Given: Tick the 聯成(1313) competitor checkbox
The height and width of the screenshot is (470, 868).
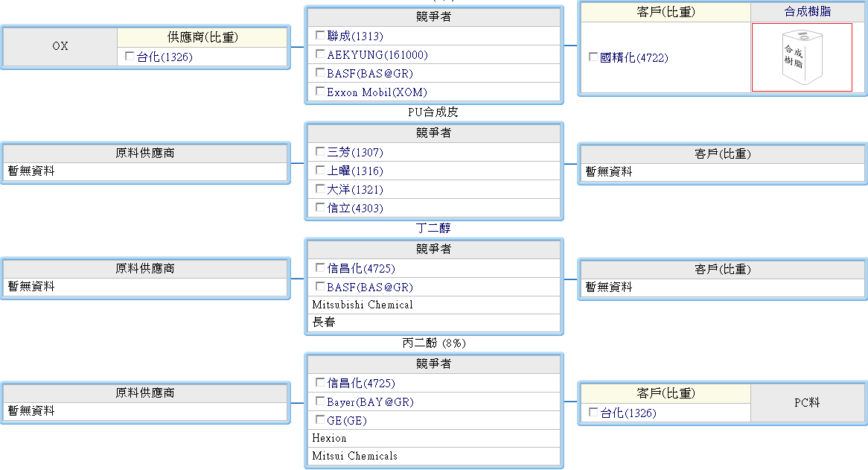Looking at the screenshot, I should pyautogui.click(x=320, y=36).
